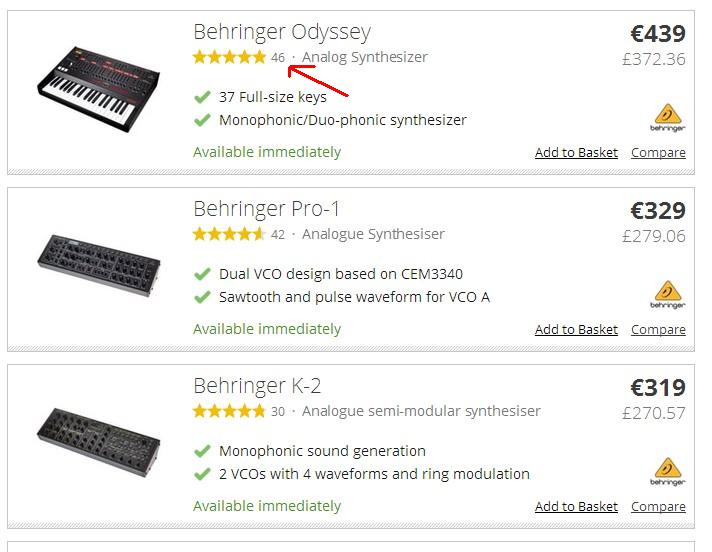Click the green checkmark beside Dual VCO design
Screen dimensions: 712x552
point(202,274)
